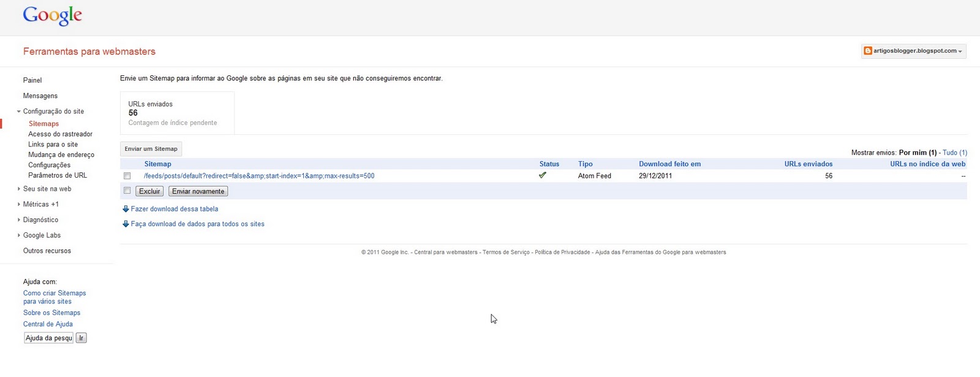Click Fazer download dessa tabela link
This screenshot has height=377, width=980.
175,209
